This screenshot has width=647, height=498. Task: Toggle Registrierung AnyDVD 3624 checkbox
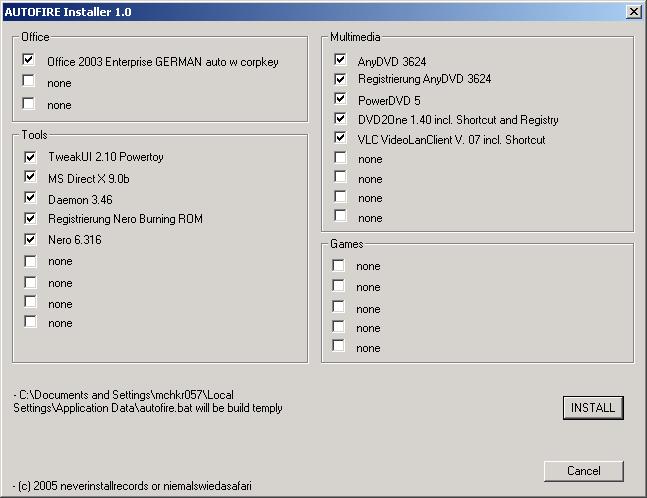pyautogui.click(x=340, y=78)
